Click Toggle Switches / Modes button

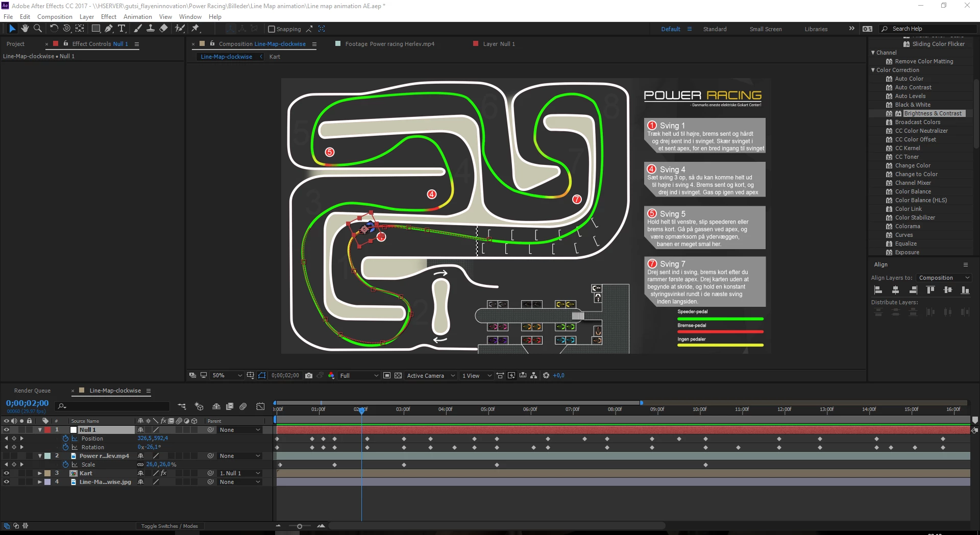pos(169,526)
